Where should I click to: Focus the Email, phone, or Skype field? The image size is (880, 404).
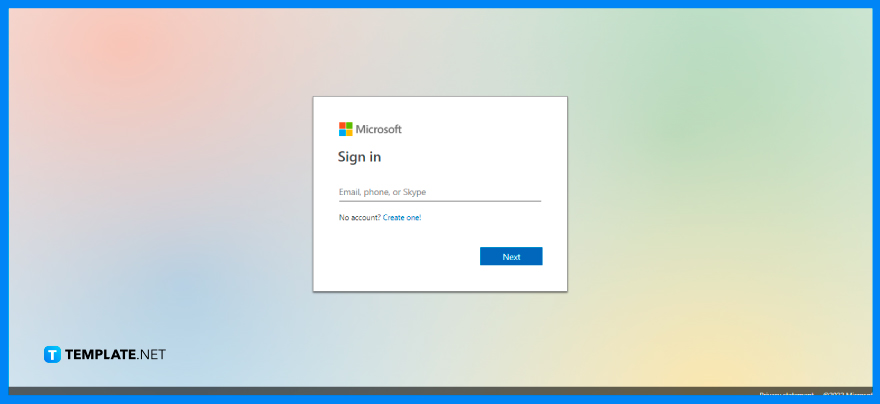[439, 192]
